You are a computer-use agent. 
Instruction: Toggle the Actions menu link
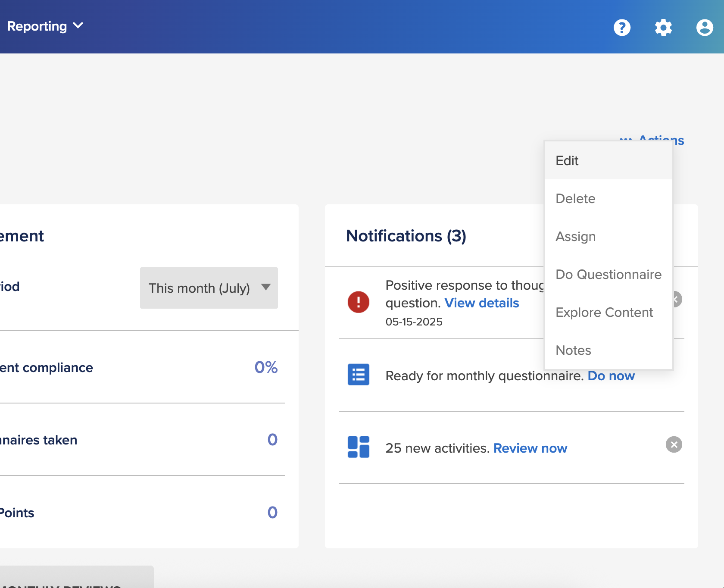[652, 139]
